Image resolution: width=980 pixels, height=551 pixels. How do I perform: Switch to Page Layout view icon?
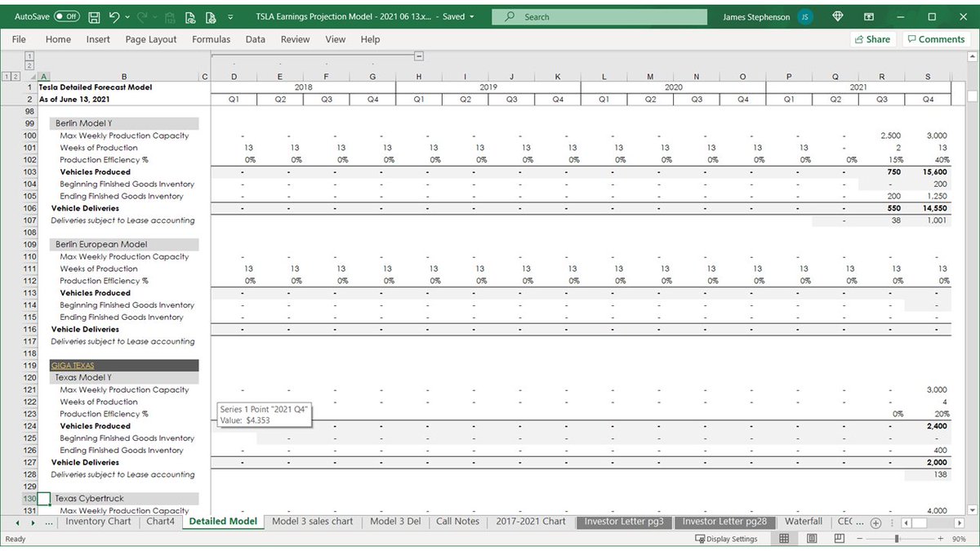(812, 539)
